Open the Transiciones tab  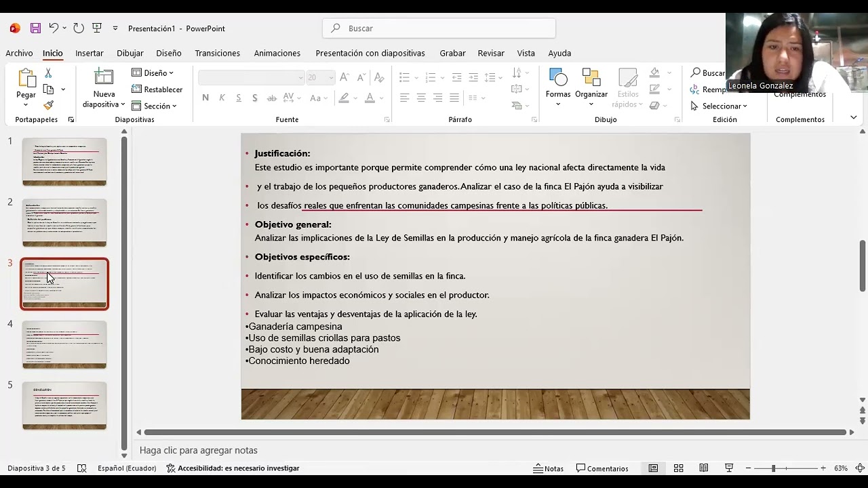click(x=218, y=53)
